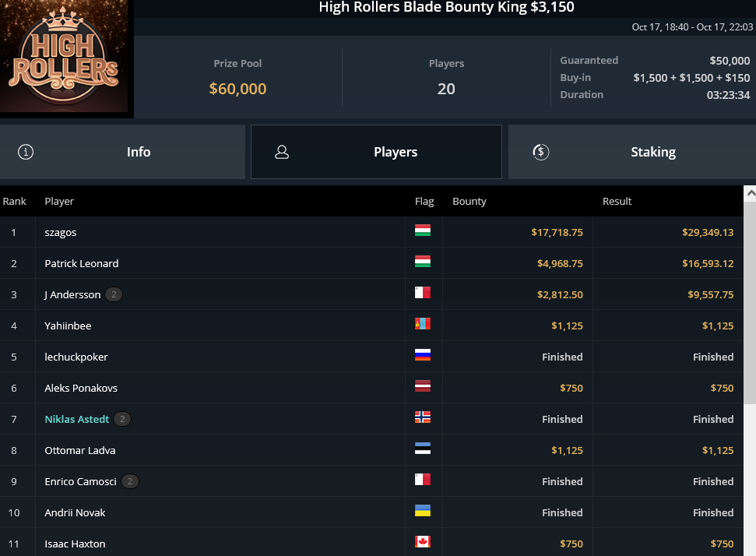Click the scrollbar up arrow

(x=750, y=193)
